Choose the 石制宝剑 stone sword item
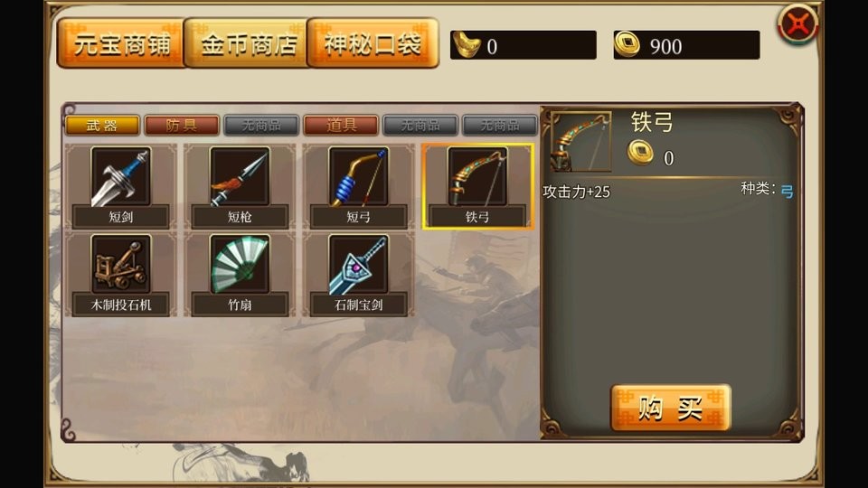This screenshot has height=488, width=868. (358, 275)
